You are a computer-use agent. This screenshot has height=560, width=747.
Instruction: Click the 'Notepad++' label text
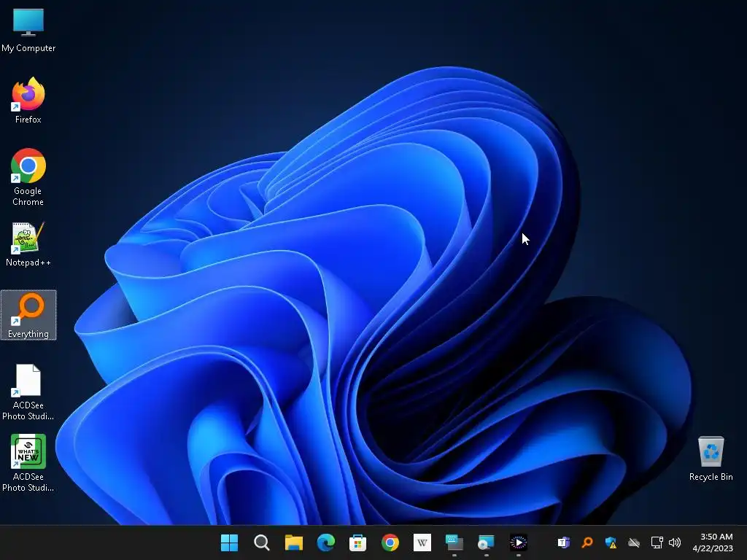28,262
